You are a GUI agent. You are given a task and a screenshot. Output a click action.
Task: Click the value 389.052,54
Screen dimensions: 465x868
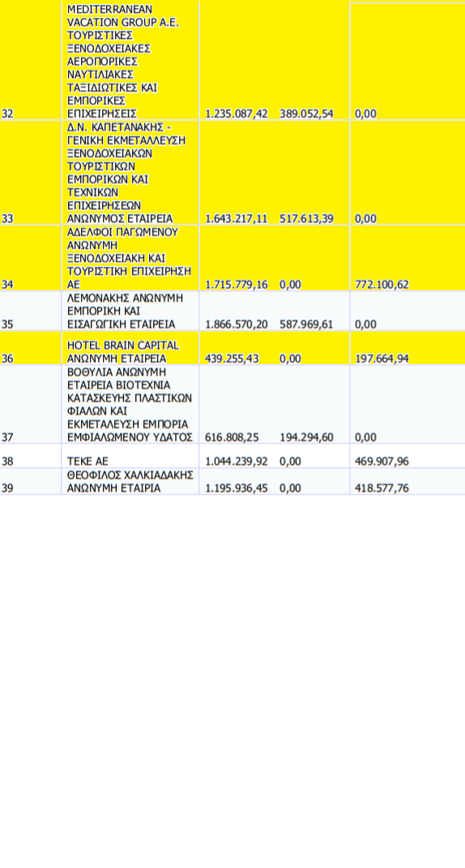click(306, 113)
